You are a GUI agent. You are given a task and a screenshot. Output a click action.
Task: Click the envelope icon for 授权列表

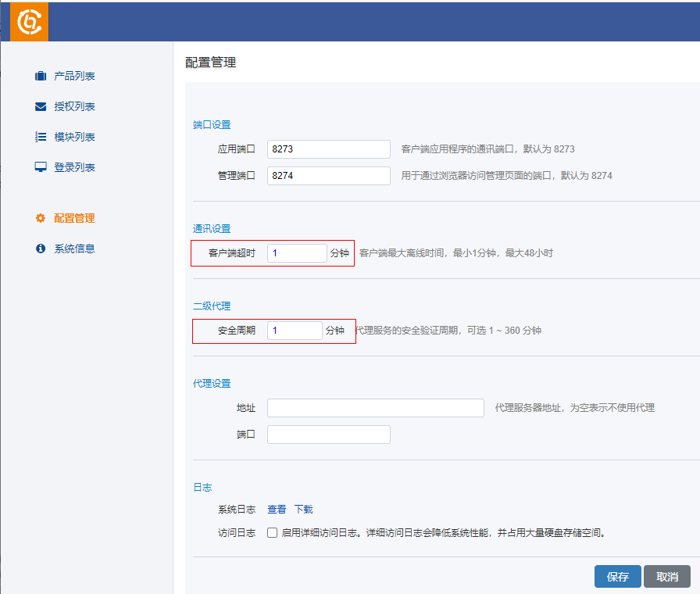click(x=41, y=107)
